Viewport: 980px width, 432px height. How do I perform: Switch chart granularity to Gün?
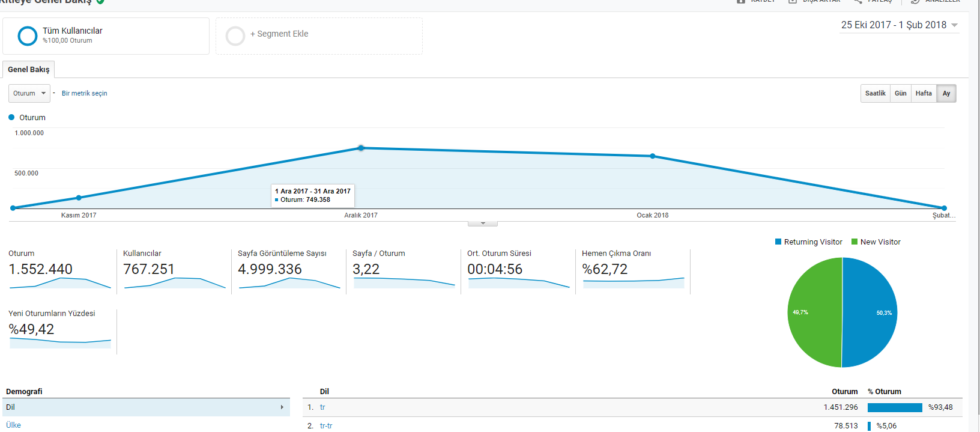[900, 93]
